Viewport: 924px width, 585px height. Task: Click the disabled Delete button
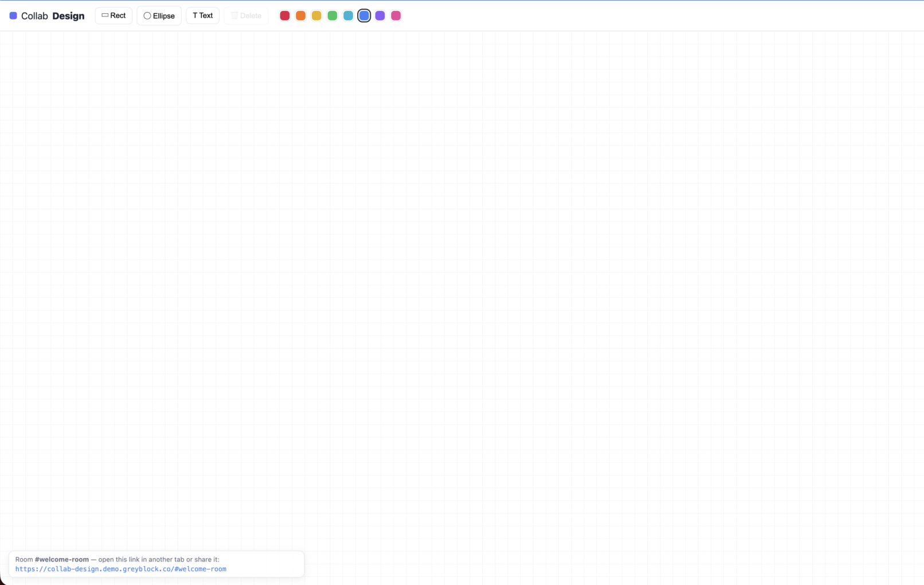[x=246, y=15]
